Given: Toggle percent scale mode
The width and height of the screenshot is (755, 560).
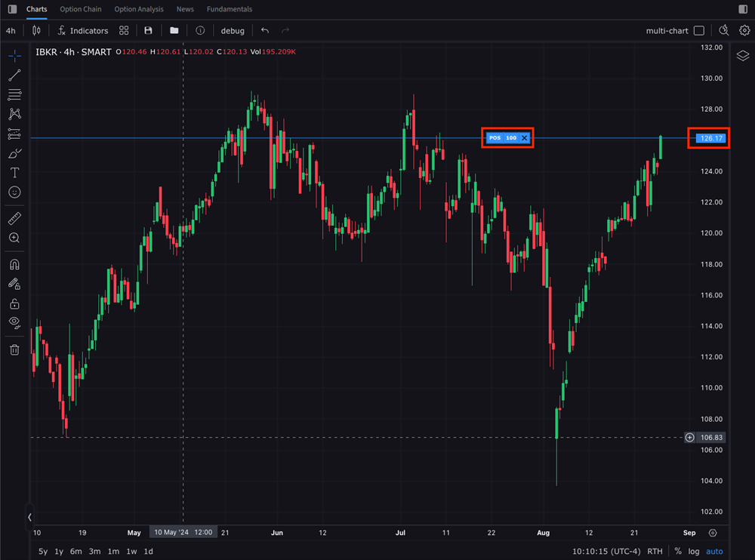Looking at the screenshot, I should pos(678,552).
